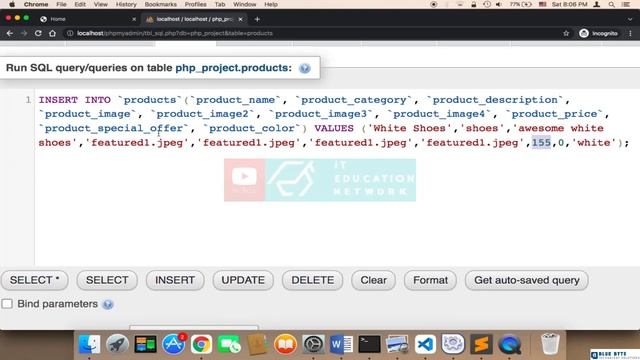The height and width of the screenshot is (360, 640).
Task: Open the Profiles menu
Action: pos(195,4)
